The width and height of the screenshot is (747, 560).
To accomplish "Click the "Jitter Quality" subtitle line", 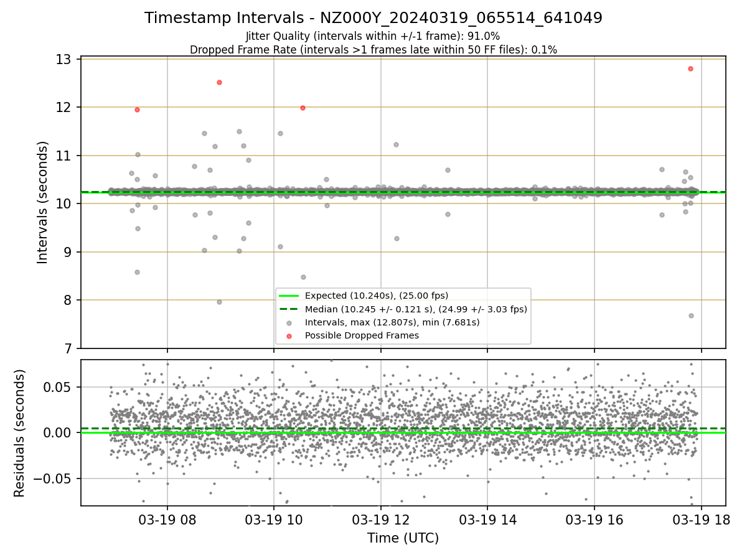I will pos(373,36).
